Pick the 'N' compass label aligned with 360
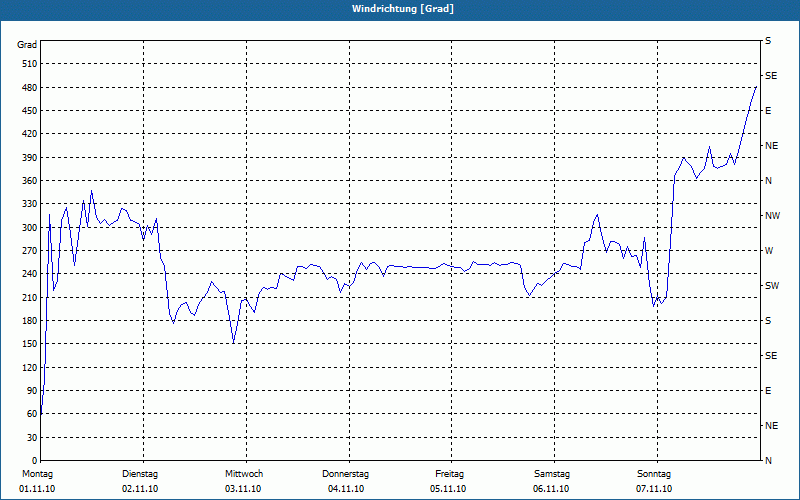Viewport: 800px width, 500px height. pyautogui.click(x=769, y=181)
